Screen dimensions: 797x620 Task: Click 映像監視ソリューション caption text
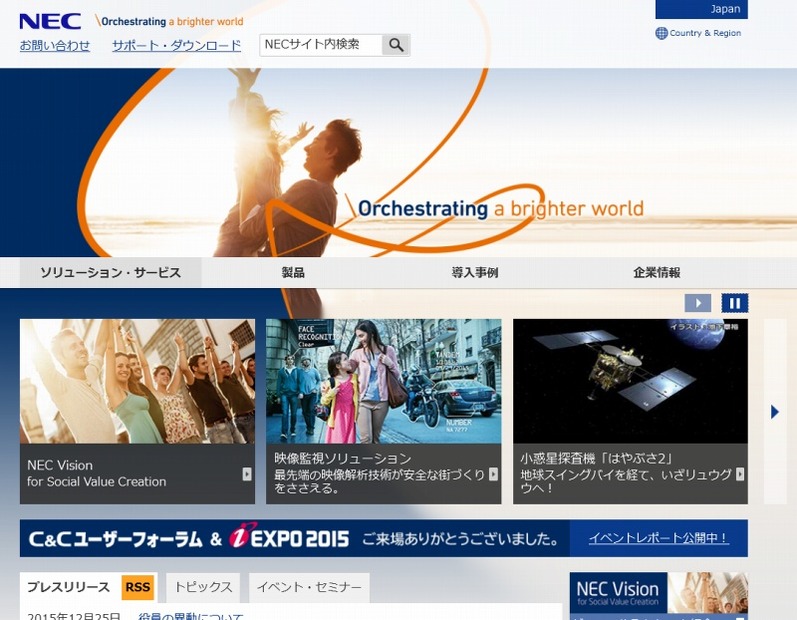pyautogui.click(x=379, y=474)
